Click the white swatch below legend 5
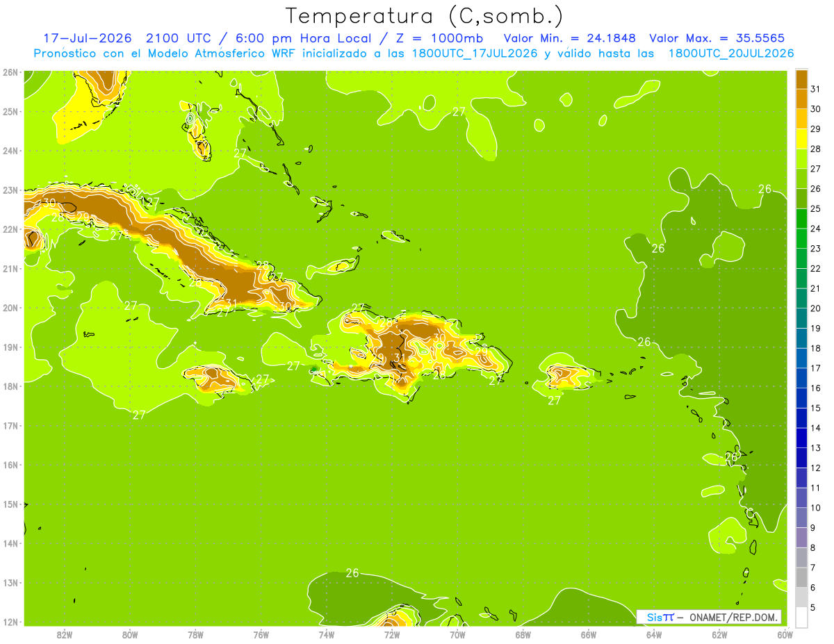 801,617
